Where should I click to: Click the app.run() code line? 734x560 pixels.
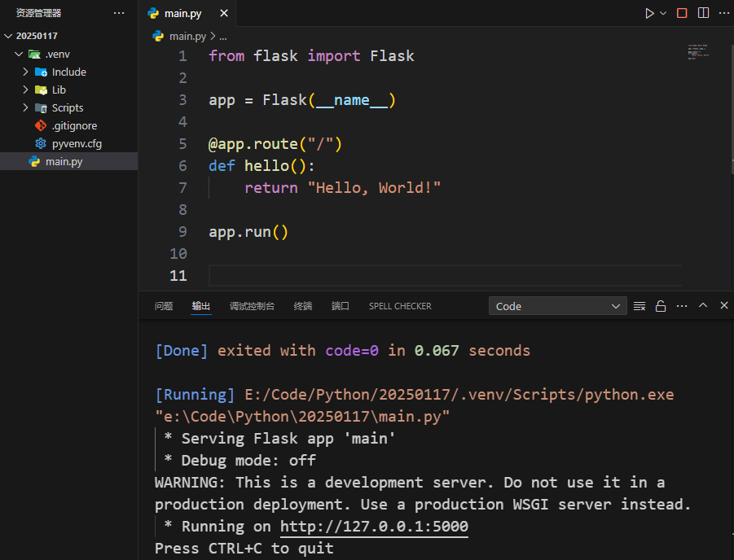click(248, 232)
